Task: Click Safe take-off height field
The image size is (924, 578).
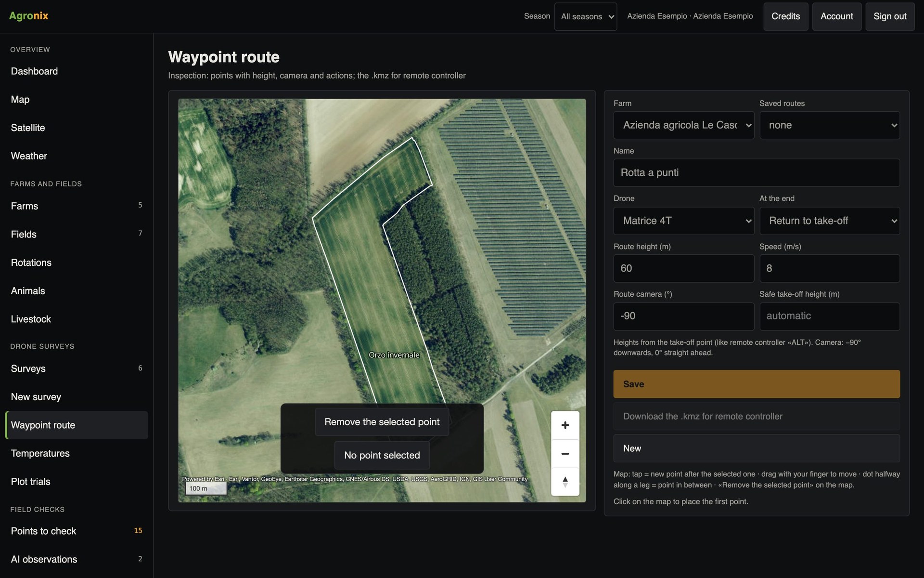Action: pyautogui.click(x=830, y=316)
